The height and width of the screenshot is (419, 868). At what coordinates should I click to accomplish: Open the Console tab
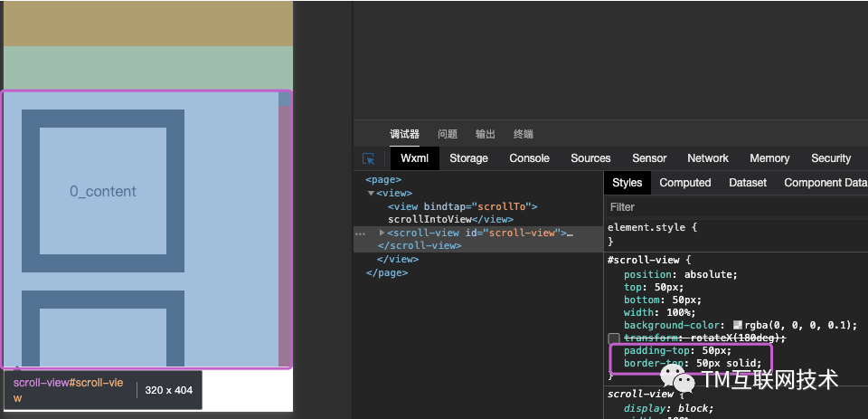pyautogui.click(x=529, y=158)
